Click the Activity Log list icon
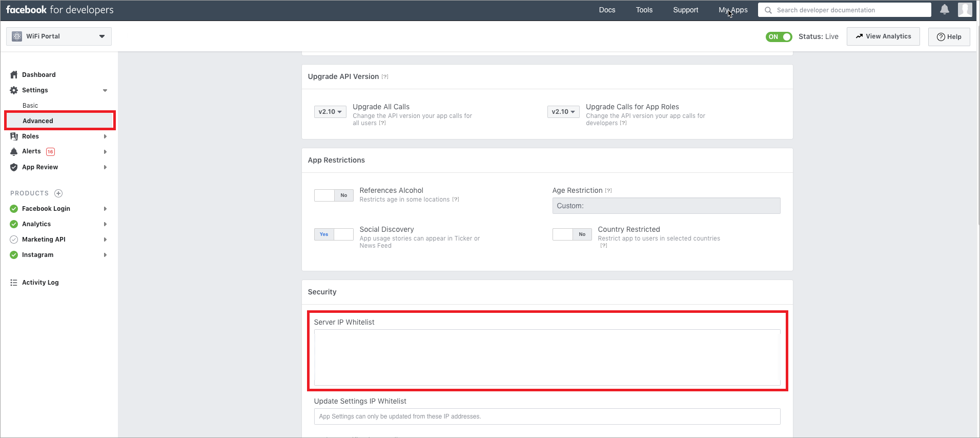The width and height of the screenshot is (980, 438). (14, 283)
